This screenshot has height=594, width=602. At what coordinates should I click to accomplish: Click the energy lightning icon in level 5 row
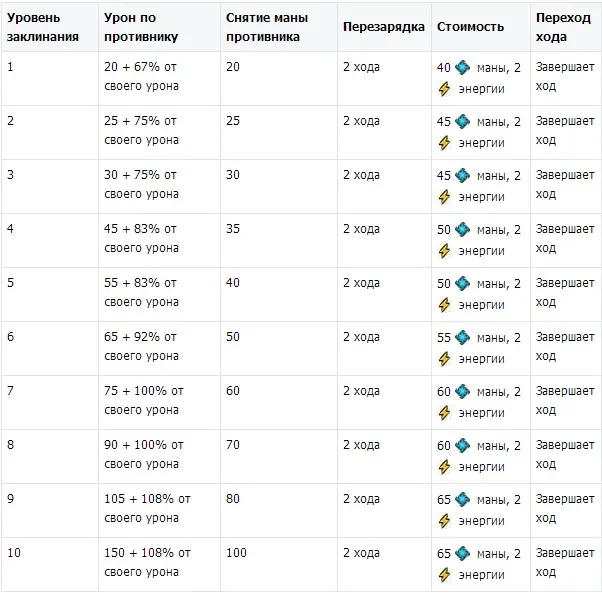coord(445,304)
